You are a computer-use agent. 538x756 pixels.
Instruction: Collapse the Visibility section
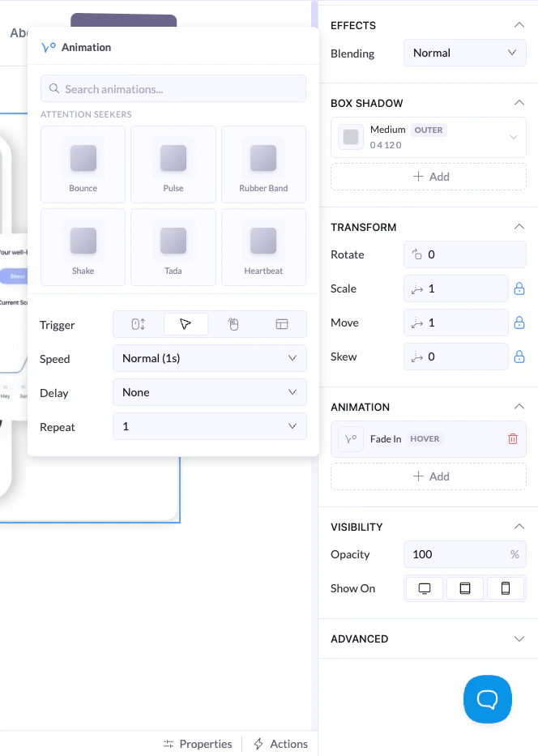pos(519,527)
